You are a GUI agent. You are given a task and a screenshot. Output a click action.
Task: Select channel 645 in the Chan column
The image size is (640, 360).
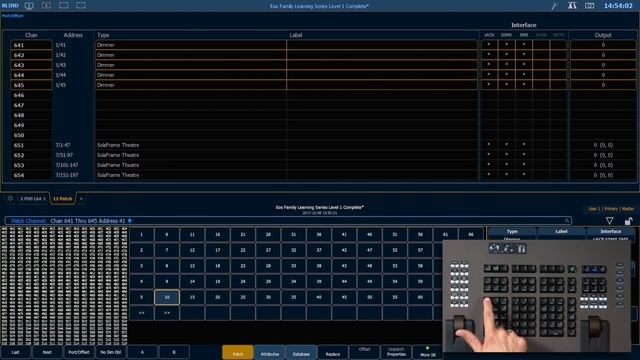[x=31, y=85]
